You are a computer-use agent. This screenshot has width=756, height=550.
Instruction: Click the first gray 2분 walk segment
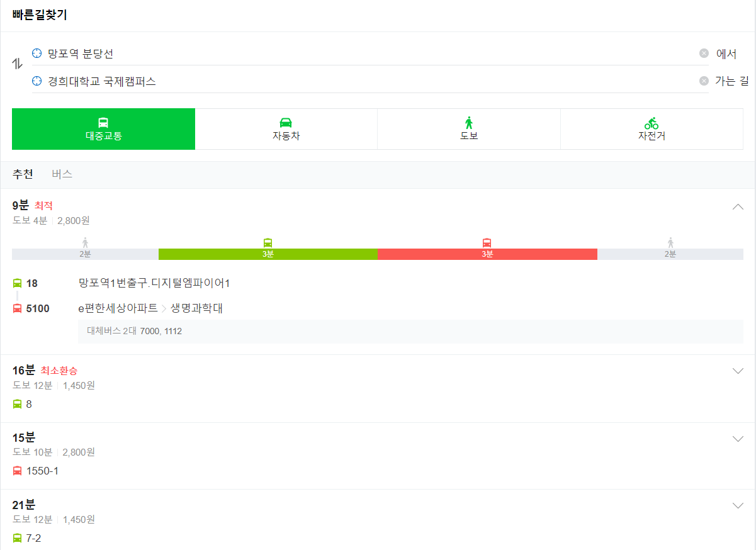pyautogui.click(x=85, y=254)
